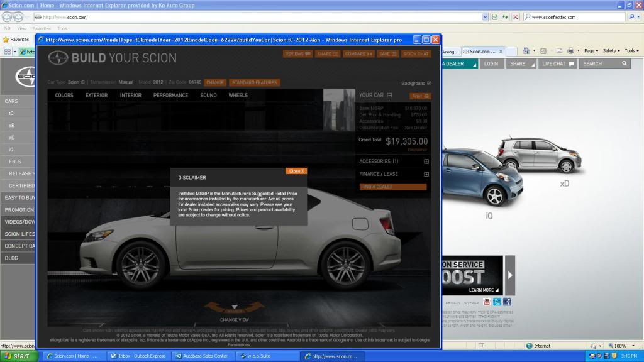Click the Change View rotate arrows icon
Screen dimensions: 644x362
point(234,307)
